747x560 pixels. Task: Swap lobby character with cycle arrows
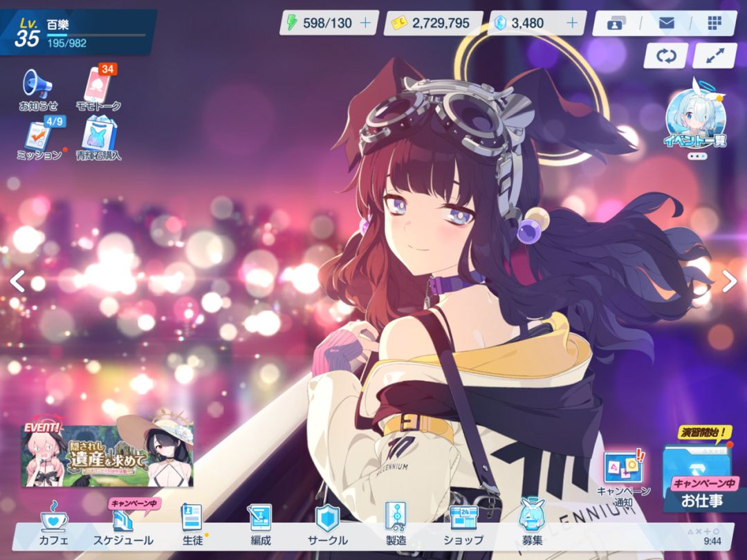[666, 56]
